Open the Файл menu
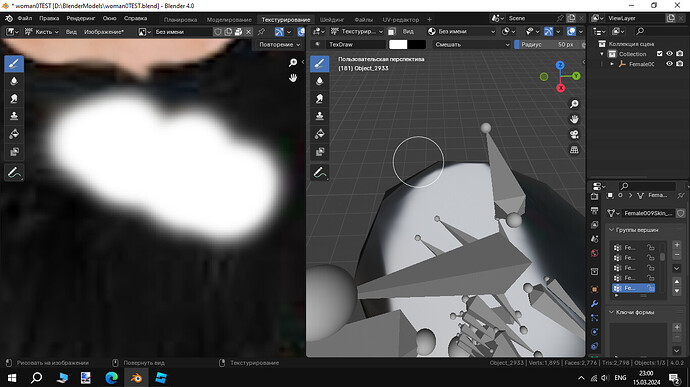Viewport: 690px width, 387px height. coord(25,18)
